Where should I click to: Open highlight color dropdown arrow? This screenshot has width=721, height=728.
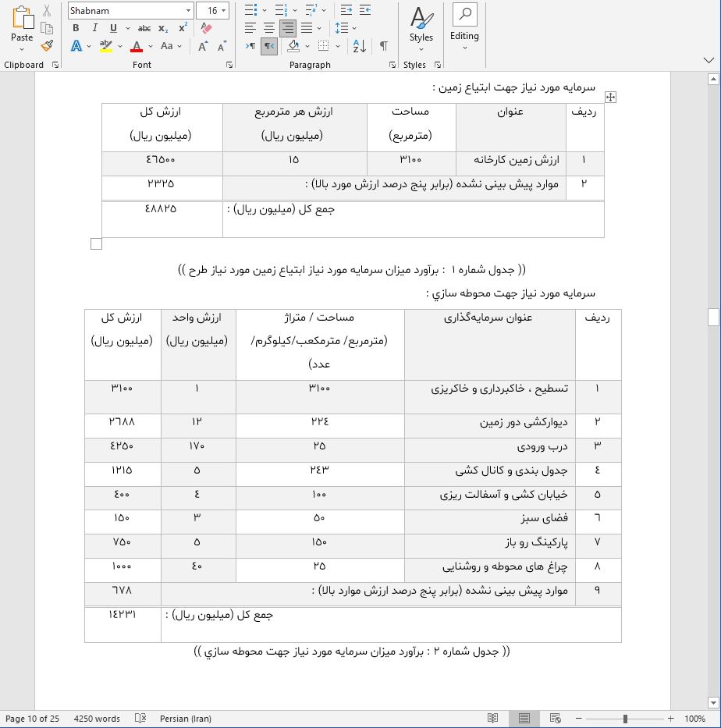coord(120,46)
